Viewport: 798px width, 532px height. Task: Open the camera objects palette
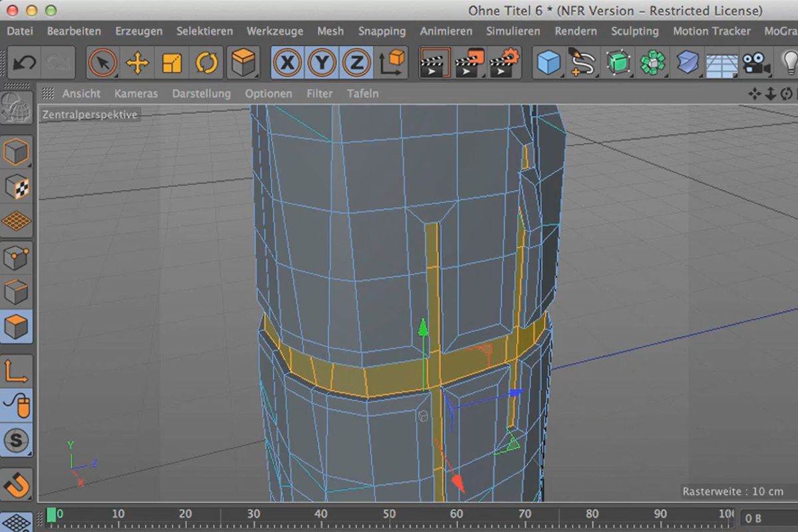(x=755, y=63)
